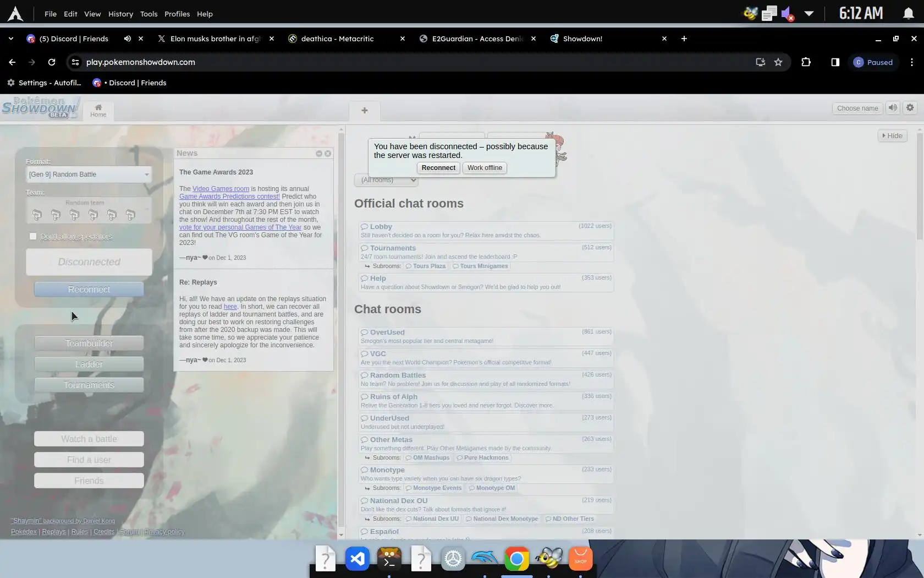Open the (All rooms) filter dropdown
Screen dimensions: 924x578
pyautogui.click(x=386, y=180)
